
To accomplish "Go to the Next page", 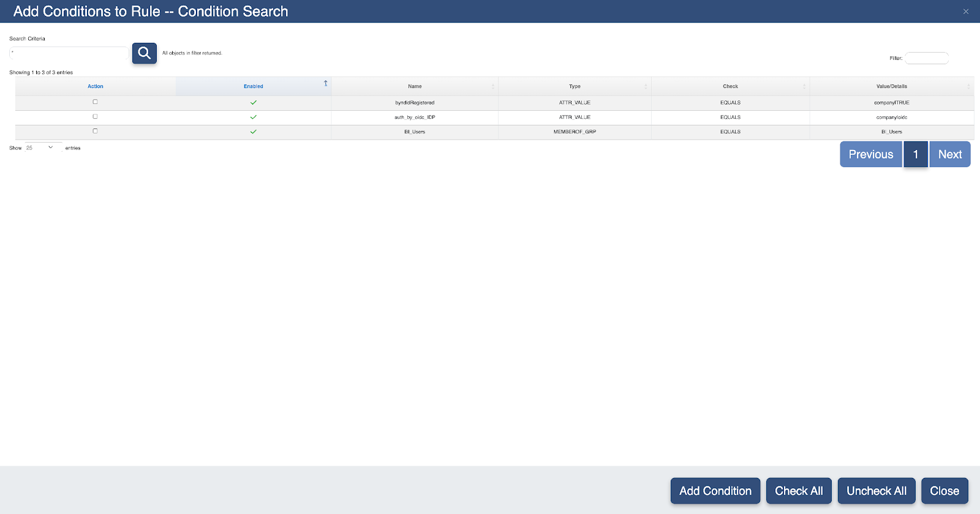I will click(950, 154).
